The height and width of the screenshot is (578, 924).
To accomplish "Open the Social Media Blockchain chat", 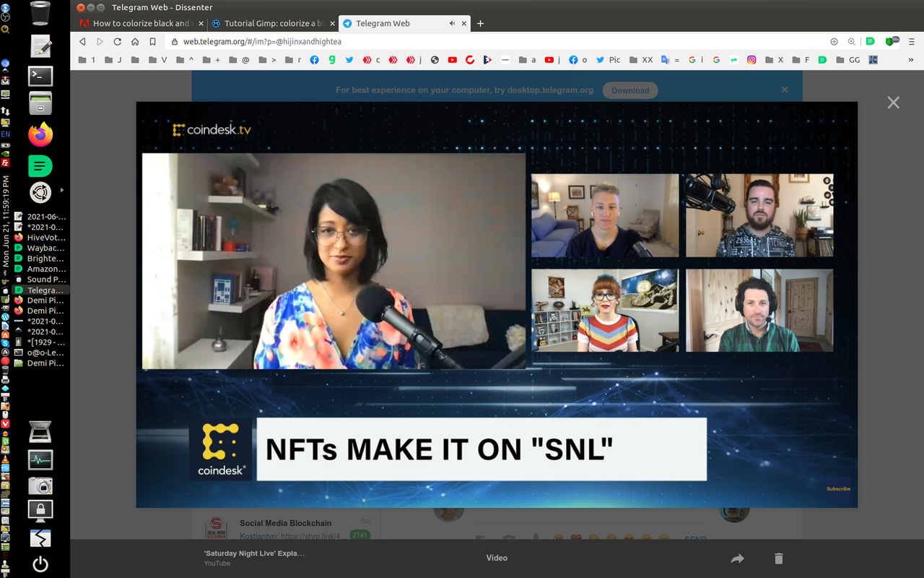I will 285,529.
